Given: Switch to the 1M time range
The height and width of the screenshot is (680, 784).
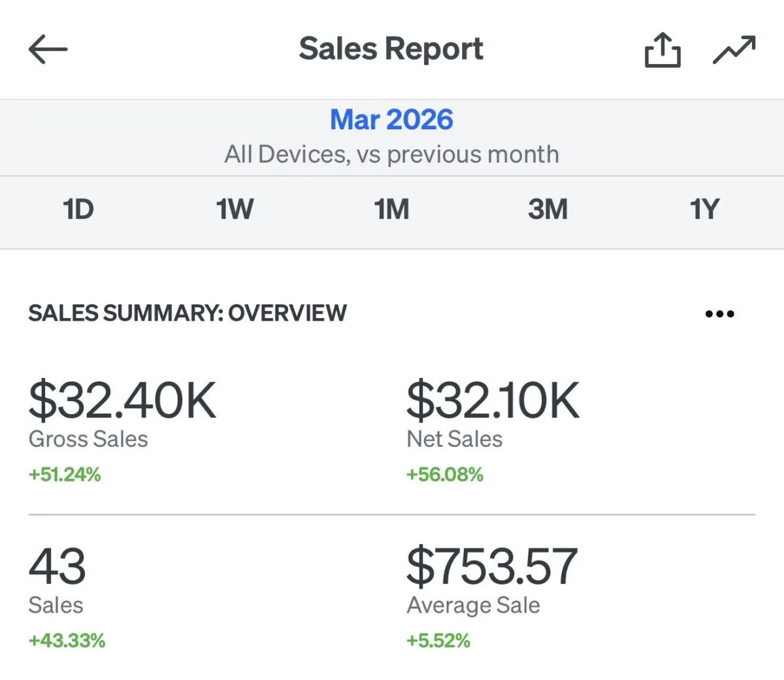Looking at the screenshot, I should 391,210.
